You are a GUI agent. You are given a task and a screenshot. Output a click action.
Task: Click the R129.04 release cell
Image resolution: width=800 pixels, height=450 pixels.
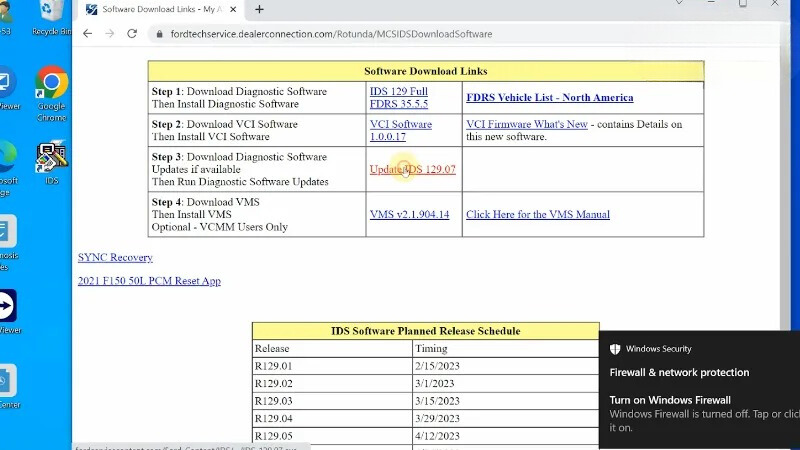click(332, 418)
